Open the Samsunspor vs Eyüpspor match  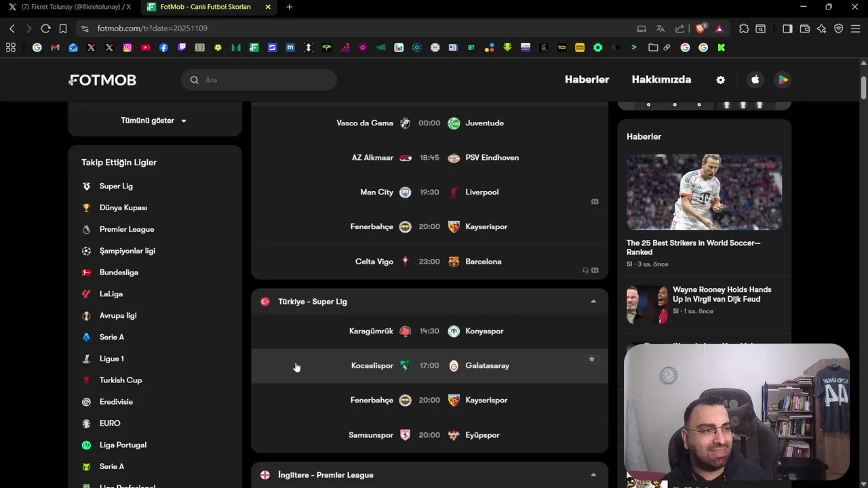click(x=429, y=435)
